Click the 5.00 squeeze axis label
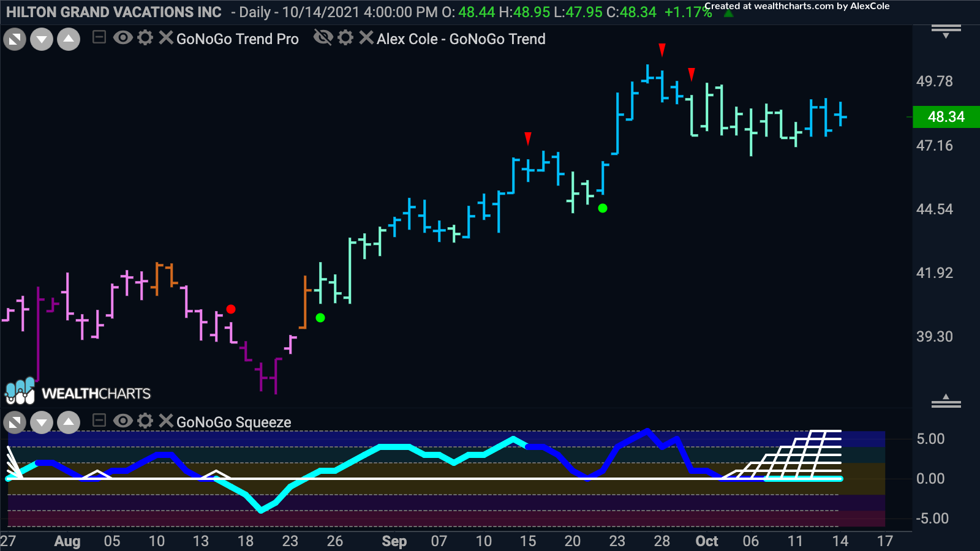The width and height of the screenshot is (980, 551). pos(930,439)
